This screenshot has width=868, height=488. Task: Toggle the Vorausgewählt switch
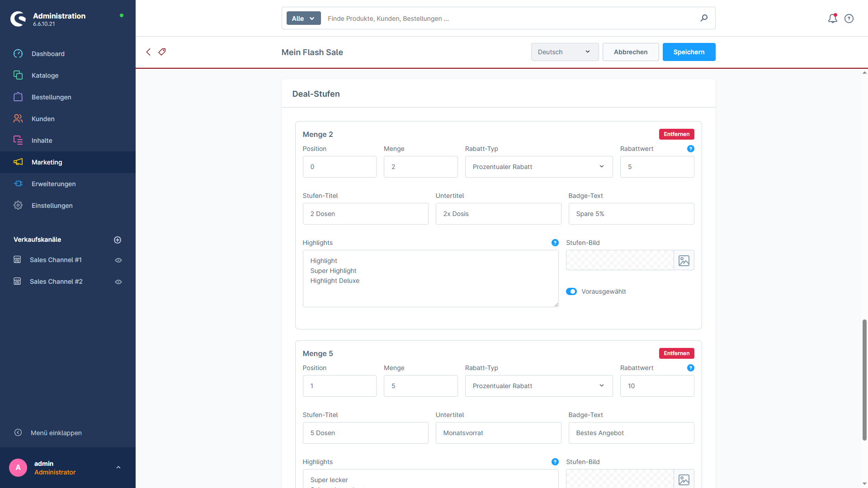pos(571,291)
